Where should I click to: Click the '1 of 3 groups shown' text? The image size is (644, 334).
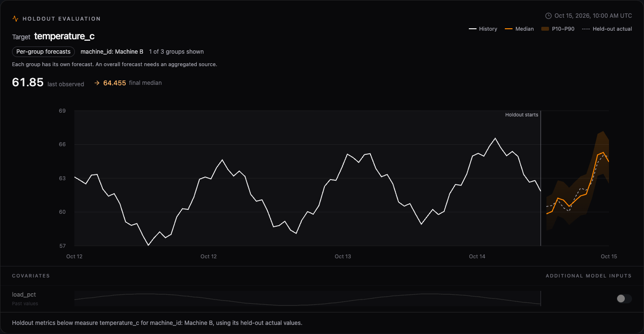click(x=176, y=52)
